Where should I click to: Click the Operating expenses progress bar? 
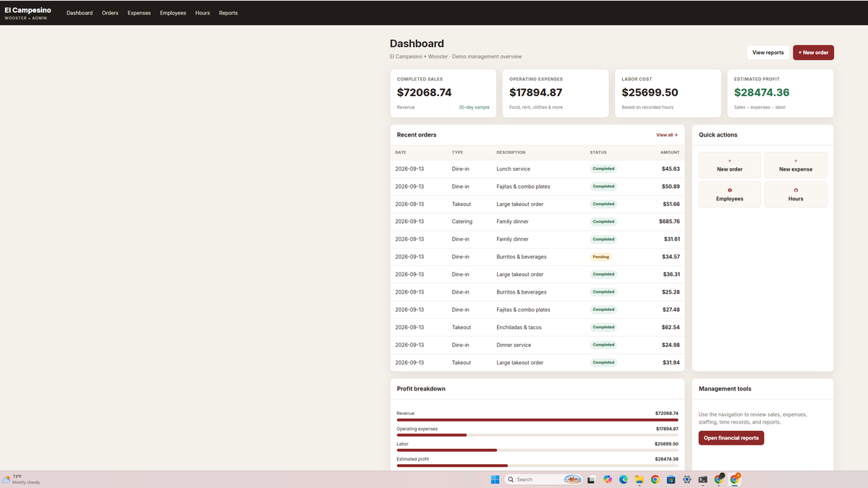[x=537, y=435]
